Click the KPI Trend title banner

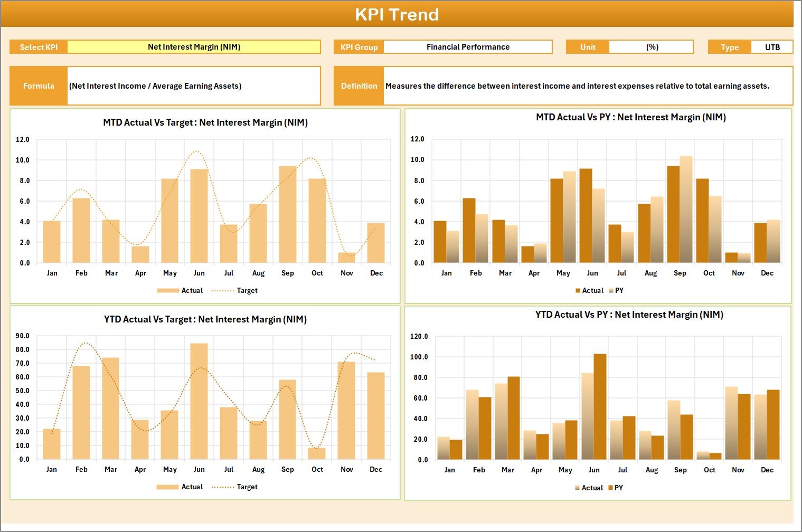pos(397,14)
